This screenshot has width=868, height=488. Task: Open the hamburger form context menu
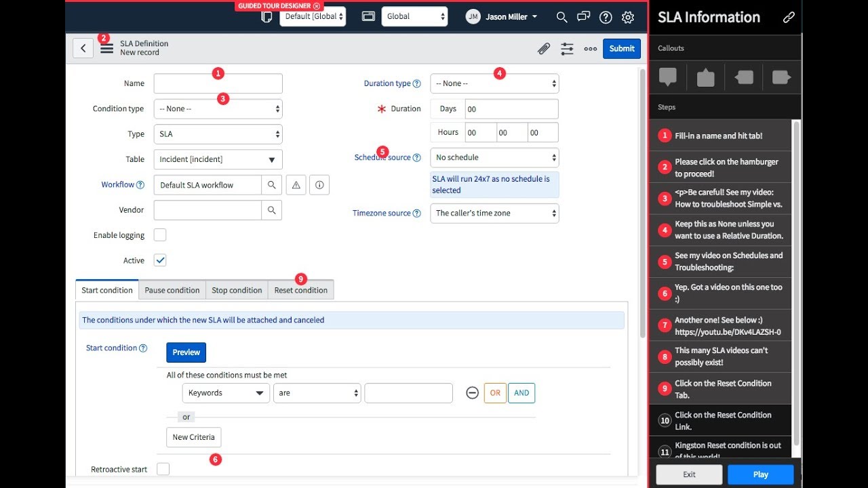point(106,49)
